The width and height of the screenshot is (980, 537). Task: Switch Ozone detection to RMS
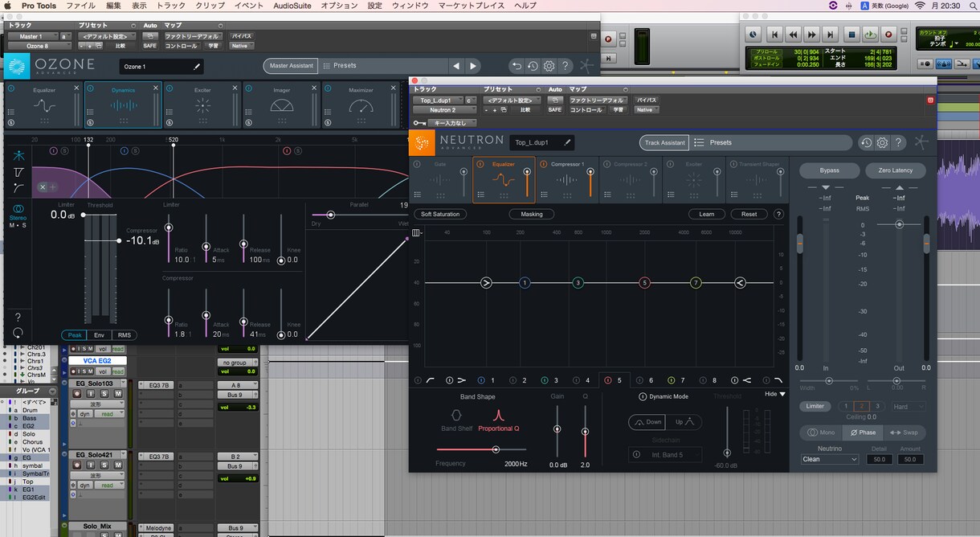(124, 335)
